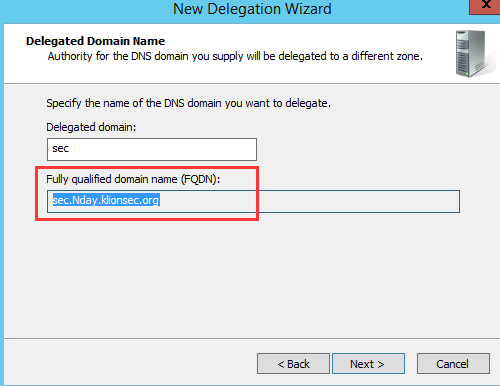
Task: Click blank space inside Delegated domain box
Action: [163, 149]
